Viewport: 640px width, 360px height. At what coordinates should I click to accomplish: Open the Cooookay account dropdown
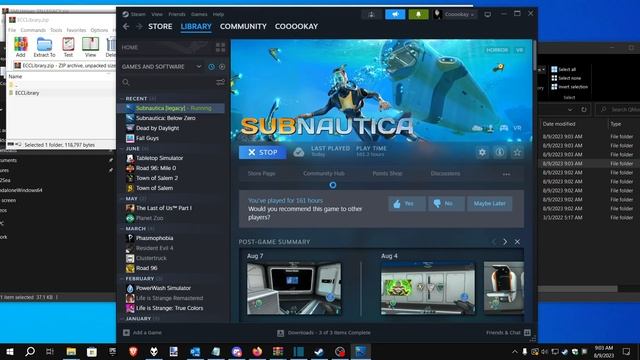pos(454,14)
